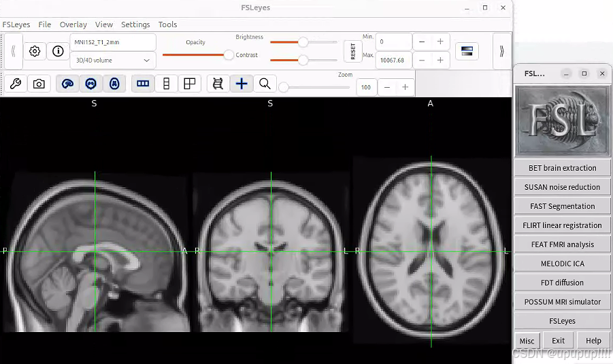The image size is (613, 364).
Task: Adjust the Brightness slider
Action: (303, 42)
